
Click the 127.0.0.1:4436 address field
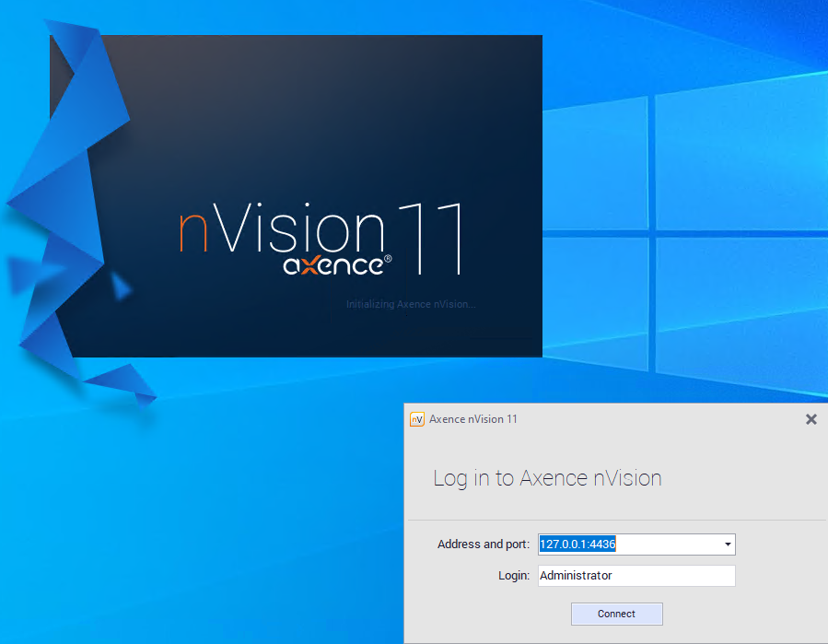click(626, 544)
